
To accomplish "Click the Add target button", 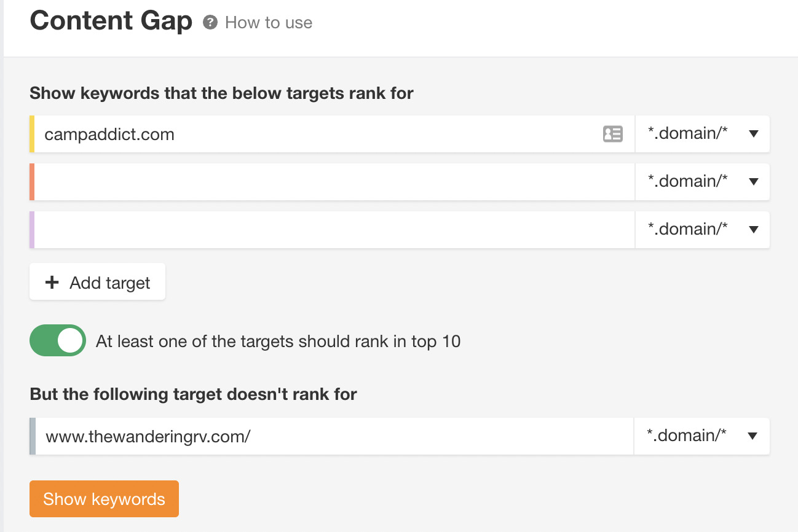I will coord(97,282).
